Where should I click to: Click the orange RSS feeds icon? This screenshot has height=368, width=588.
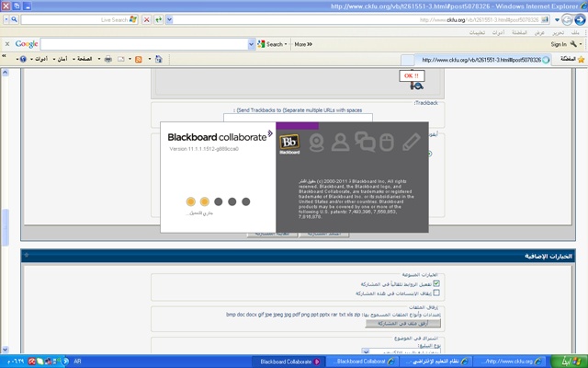(x=139, y=59)
